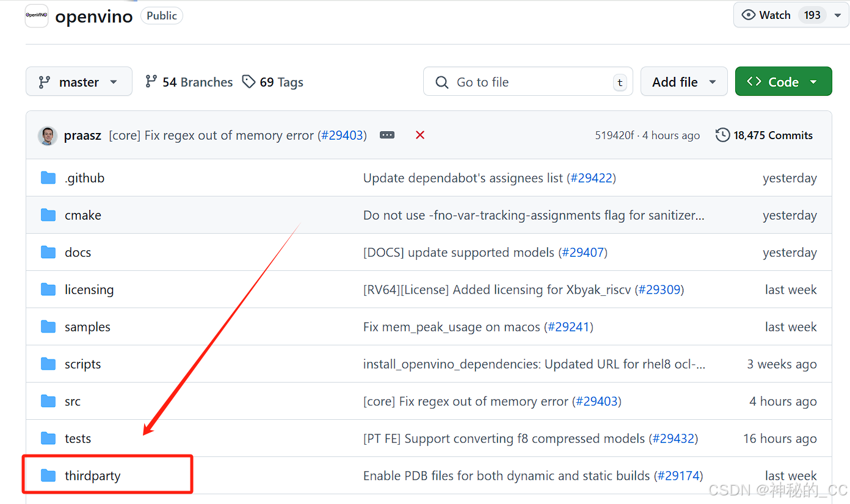
Task: Open the cmake folder
Action: coord(83,215)
